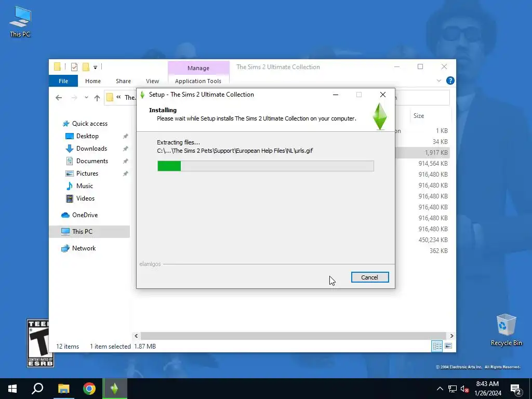Image resolution: width=532 pixels, height=399 pixels.
Task: Cancel the Sims 2 installation
Action: [370, 277]
